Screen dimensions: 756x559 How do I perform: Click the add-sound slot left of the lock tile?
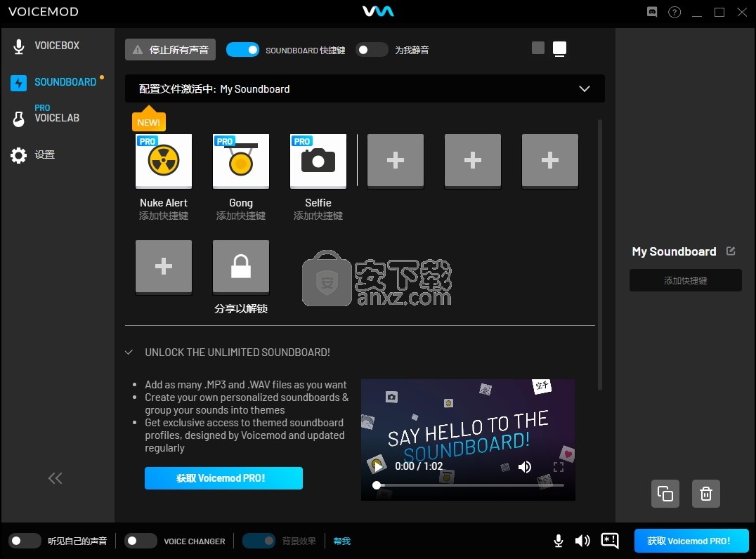[x=164, y=267]
